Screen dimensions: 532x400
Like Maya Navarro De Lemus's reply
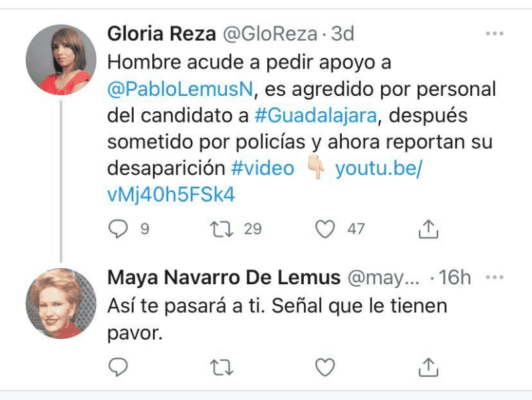[324, 366]
